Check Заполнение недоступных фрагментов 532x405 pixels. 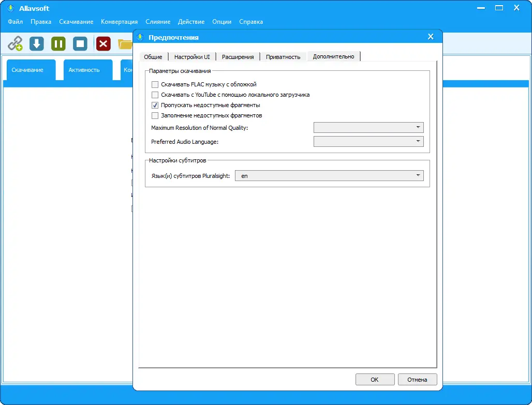point(155,115)
